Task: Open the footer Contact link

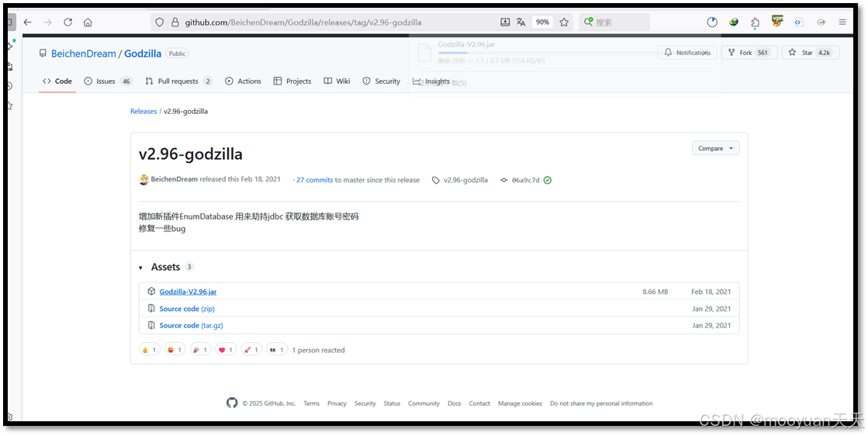Action: 479,403
